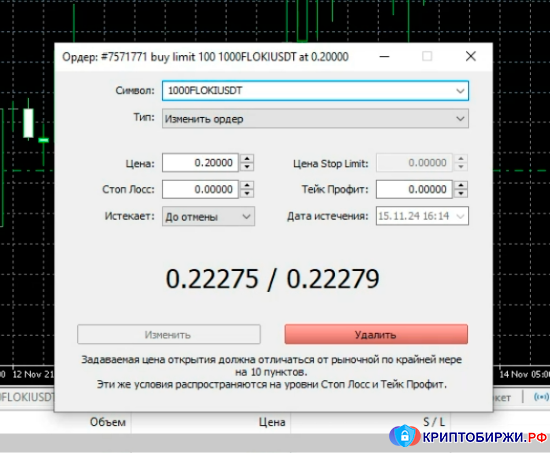Increase Тейк Профит with up arrow
This screenshot has height=453, width=550.
click(x=461, y=185)
